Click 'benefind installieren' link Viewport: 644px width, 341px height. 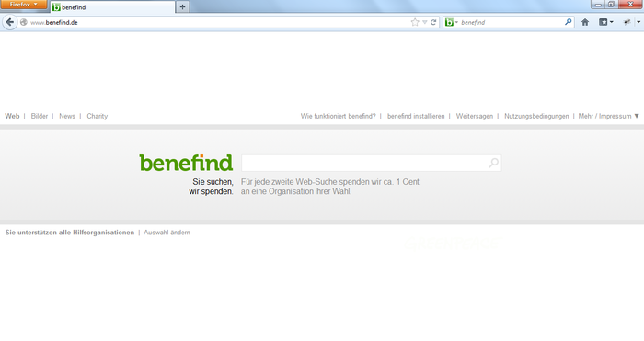[416, 116]
